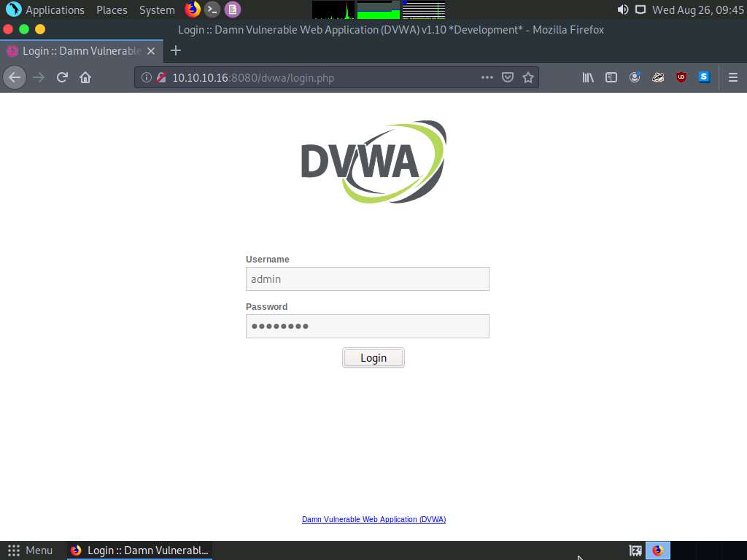Viewport: 747px width, 560px height.
Task: Follow the Damn Vulnerable Web Application link
Action: click(x=373, y=519)
